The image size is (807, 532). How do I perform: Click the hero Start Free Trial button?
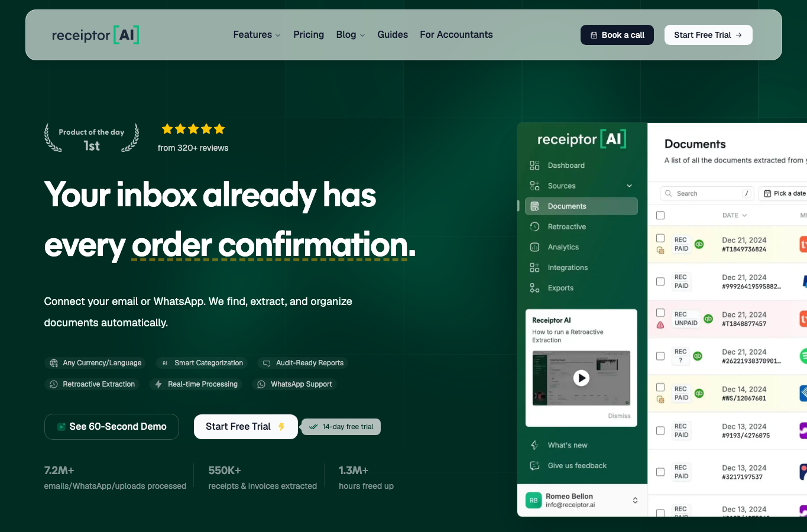click(246, 427)
